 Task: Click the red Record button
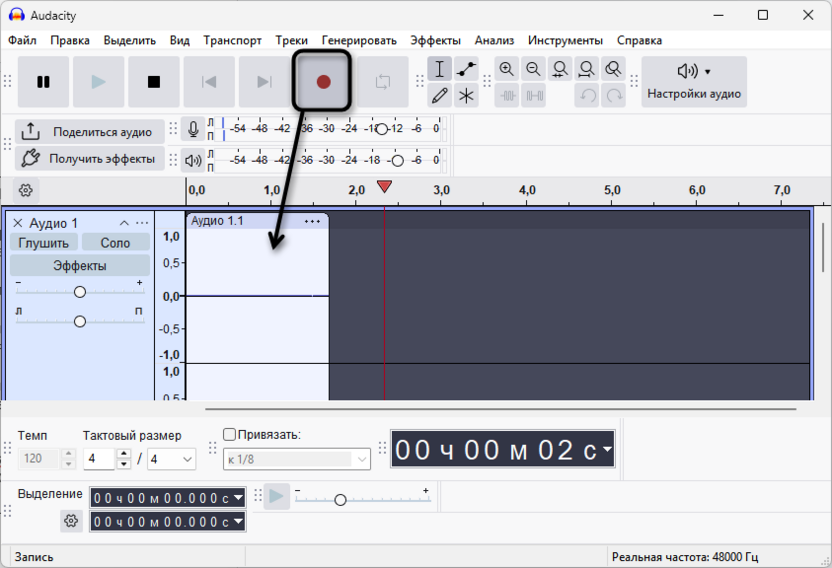pos(322,82)
